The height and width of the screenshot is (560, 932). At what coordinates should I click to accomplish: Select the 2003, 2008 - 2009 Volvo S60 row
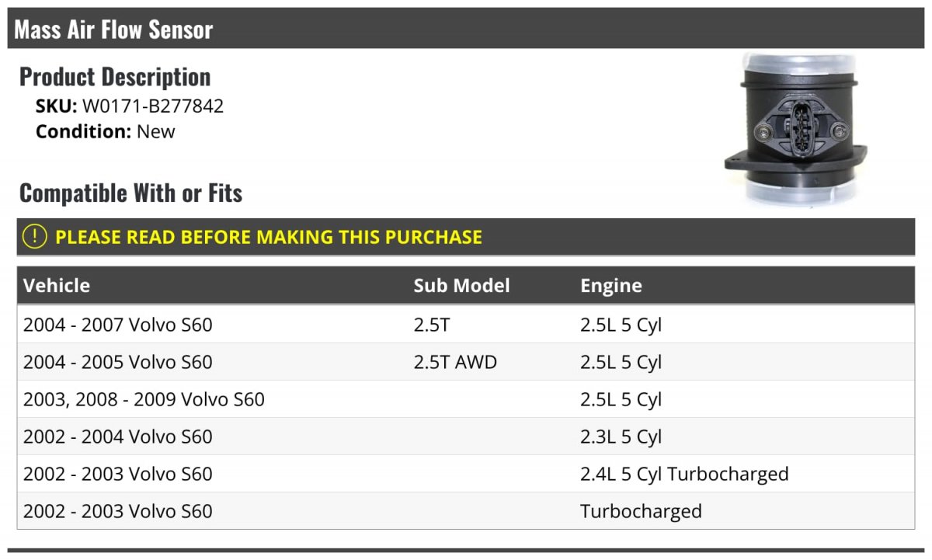point(144,399)
